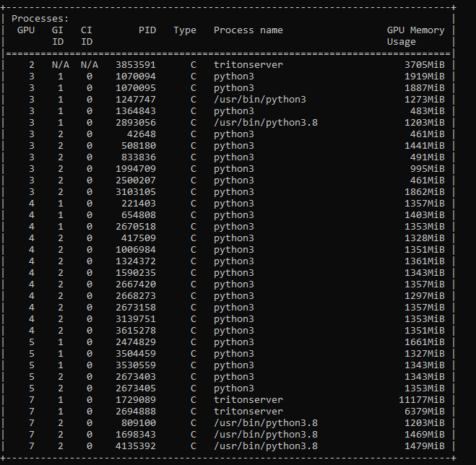This screenshot has width=476, height=465.
Task: Click memory usage 1862MiB
Action: pos(425,192)
